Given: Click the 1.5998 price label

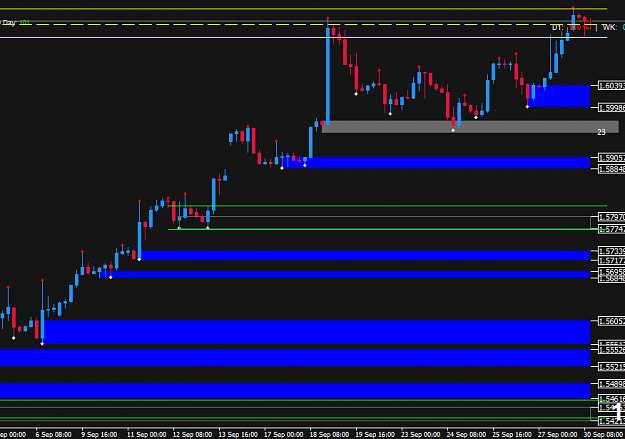Looking at the screenshot, I should pos(611,108).
